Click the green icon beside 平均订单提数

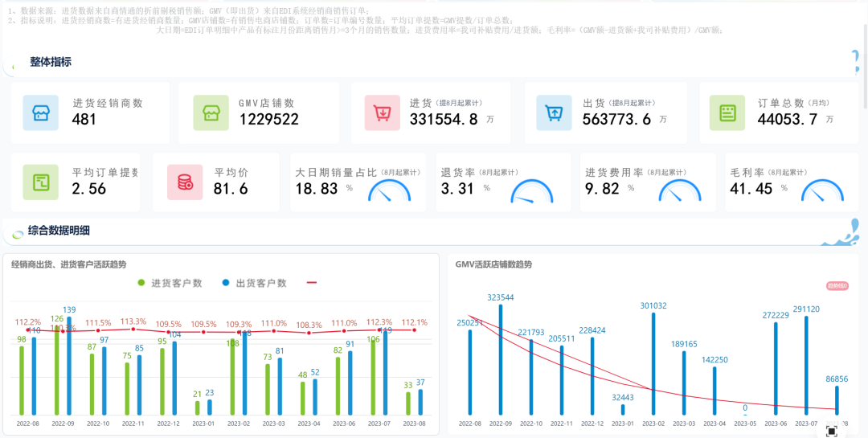click(x=40, y=182)
